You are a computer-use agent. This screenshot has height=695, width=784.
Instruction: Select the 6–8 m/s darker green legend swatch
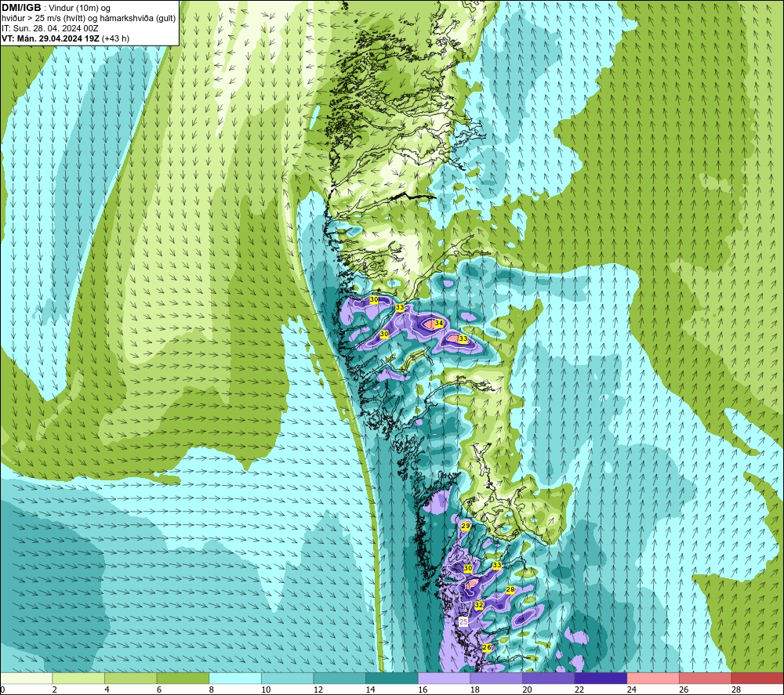183,679
